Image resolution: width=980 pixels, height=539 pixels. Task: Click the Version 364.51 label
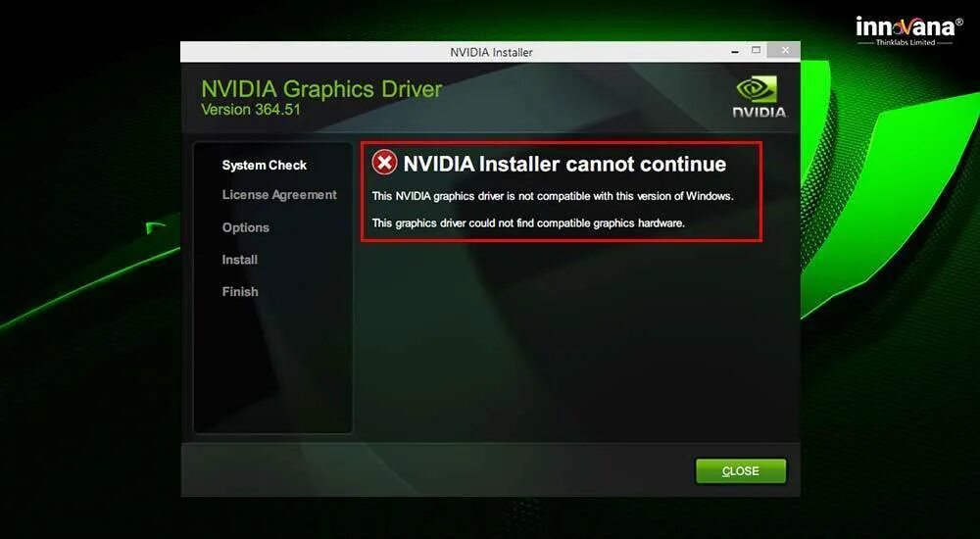[251, 110]
